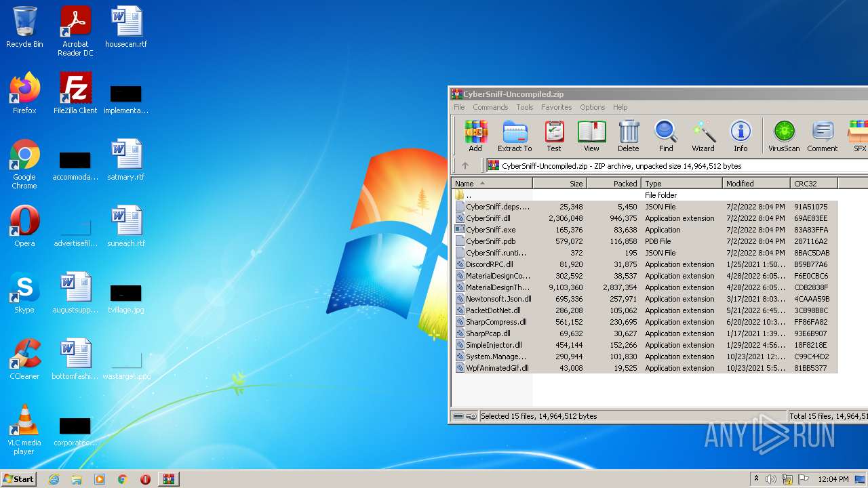Show hidden tray icons arrow
Viewport: 868px width, 488px height.
coord(756,479)
